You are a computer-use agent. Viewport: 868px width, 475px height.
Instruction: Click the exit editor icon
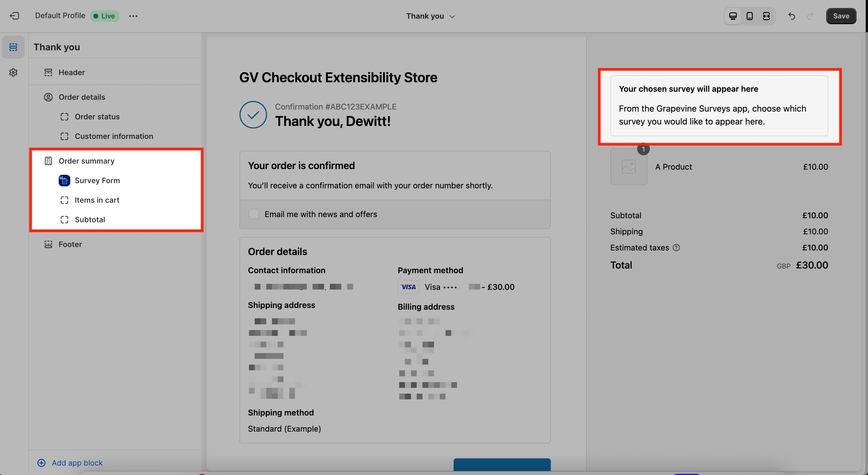tap(14, 16)
